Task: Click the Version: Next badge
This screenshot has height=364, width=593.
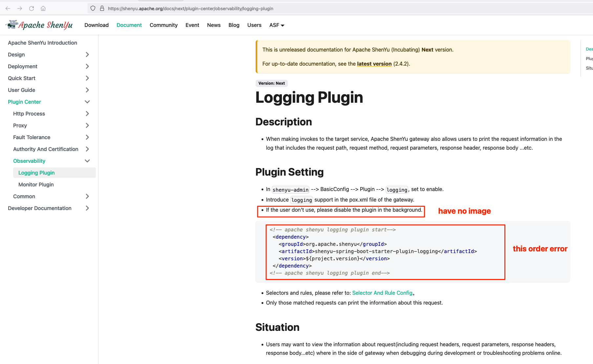Action: coord(271,83)
